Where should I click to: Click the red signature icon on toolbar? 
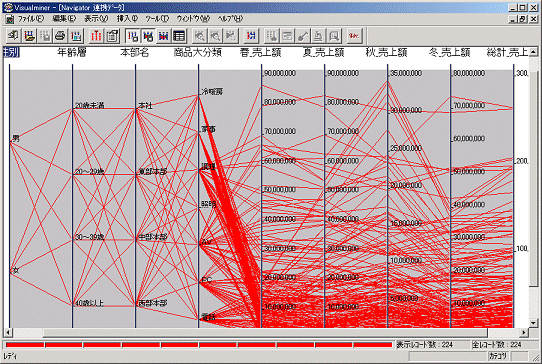point(354,36)
